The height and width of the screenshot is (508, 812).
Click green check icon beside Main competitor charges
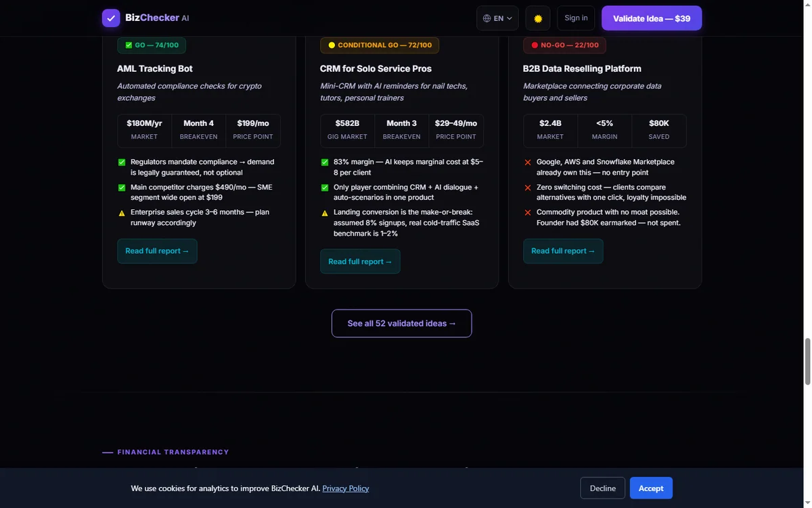[122, 188]
